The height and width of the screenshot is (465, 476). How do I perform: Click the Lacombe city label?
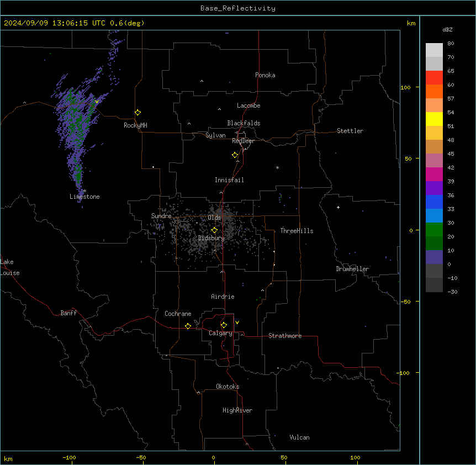pyautogui.click(x=248, y=105)
